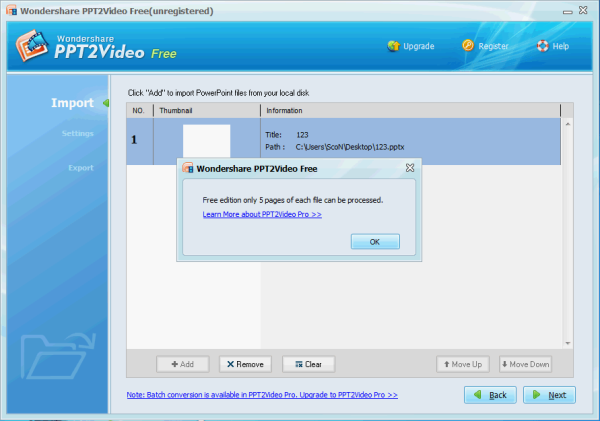Click the Thumbnail column header

tap(207, 111)
